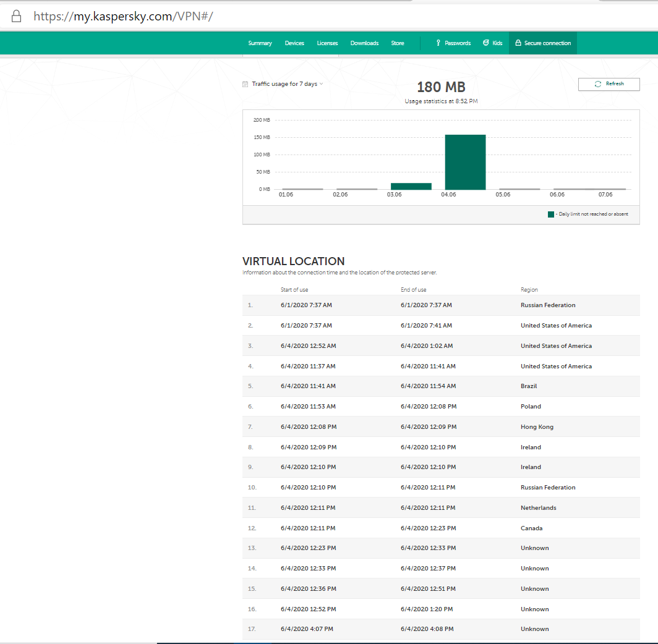The height and width of the screenshot is (644, 658).
Task: Click the 04.06 traffic bar in chart
Action: point(465,162)
